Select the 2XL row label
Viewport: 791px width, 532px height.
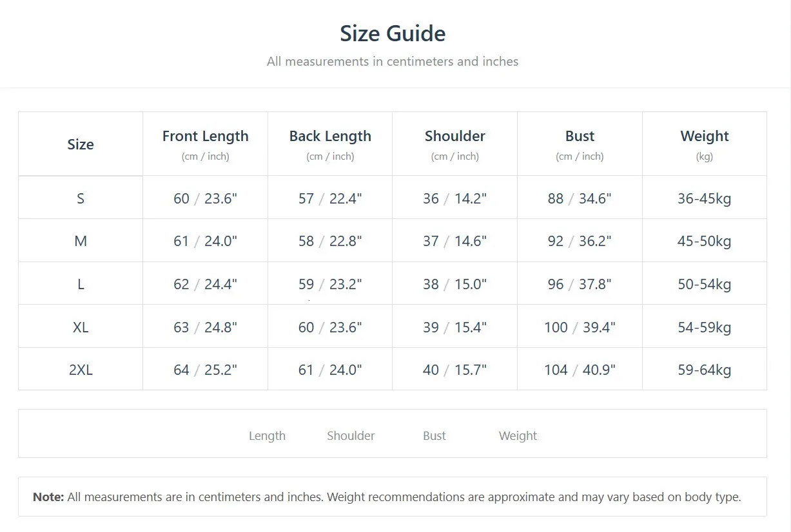pyautogui.click(x=81, y=370)
